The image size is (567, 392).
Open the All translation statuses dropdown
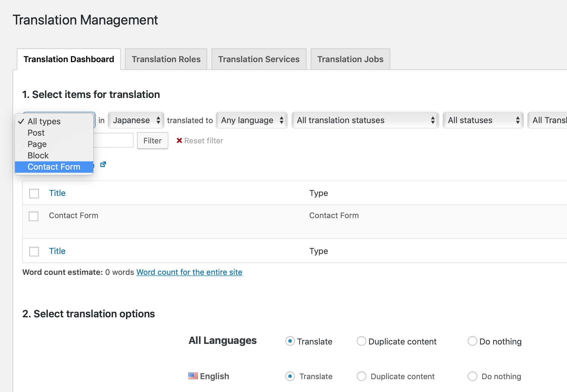[x=365, y=120]
